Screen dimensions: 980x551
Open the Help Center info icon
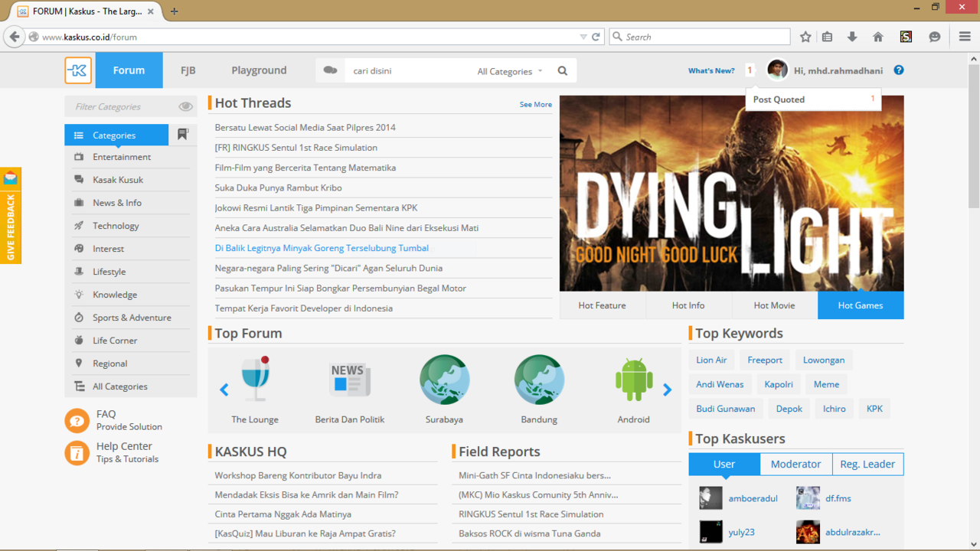pos(77,452)
